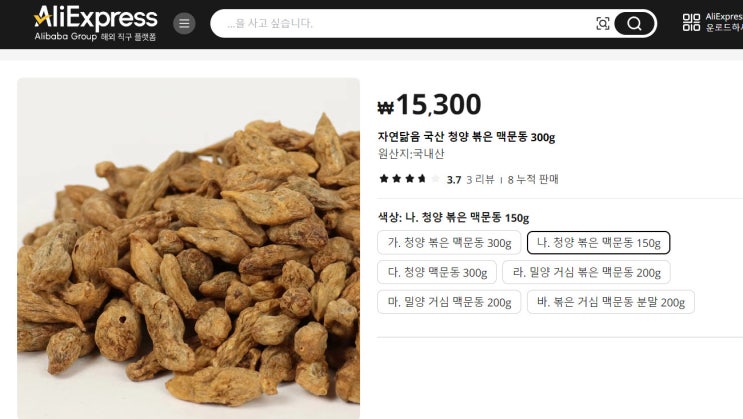The image size is (743, 419).
Task: Select option 라. 밀양 거심 볶은 맥문동 200g
Action: 586,272
